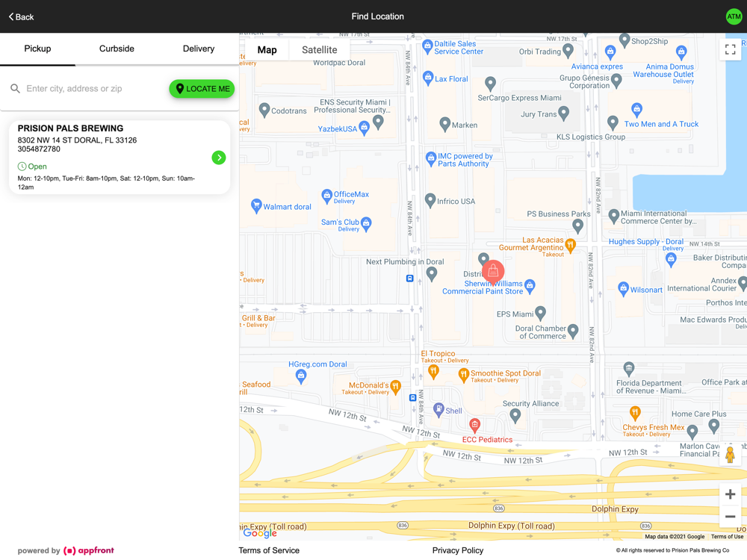The height and width of the screenshot is (560, 747).
Task: Select the Pickup tab
Action: click(x=37, y=49)
